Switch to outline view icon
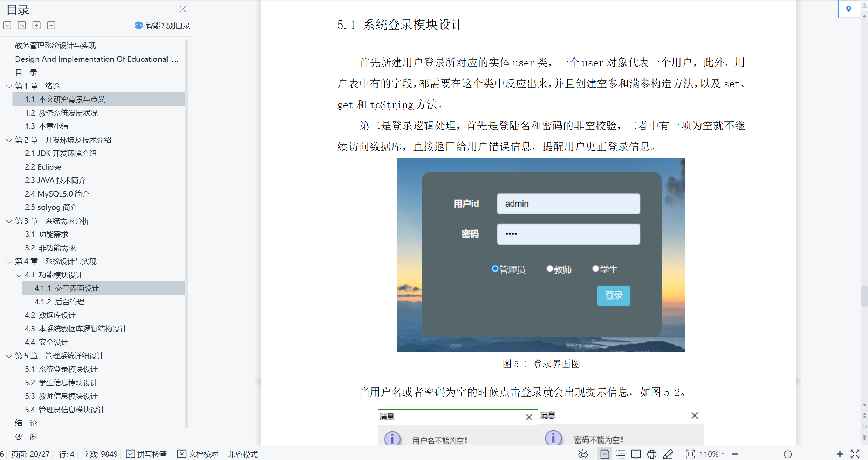The height and width of the screenshot is (460, 868). [621, 454]
